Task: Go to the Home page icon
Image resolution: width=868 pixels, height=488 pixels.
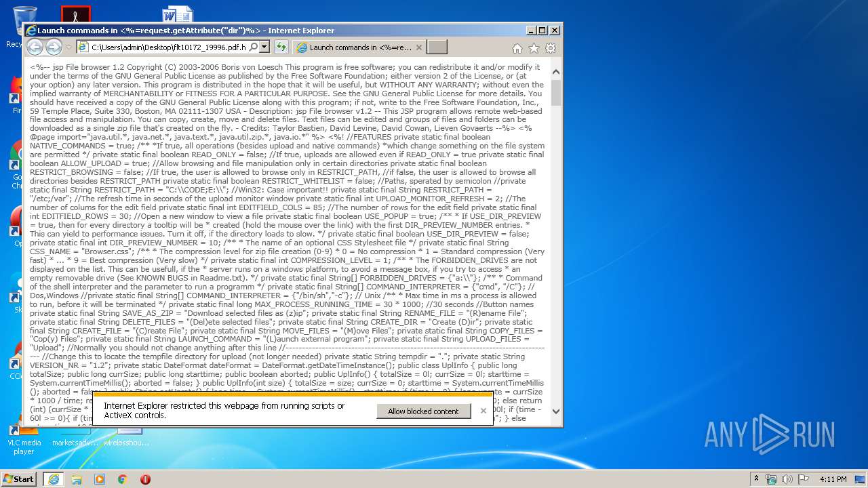Action: [x=517, y=48]
